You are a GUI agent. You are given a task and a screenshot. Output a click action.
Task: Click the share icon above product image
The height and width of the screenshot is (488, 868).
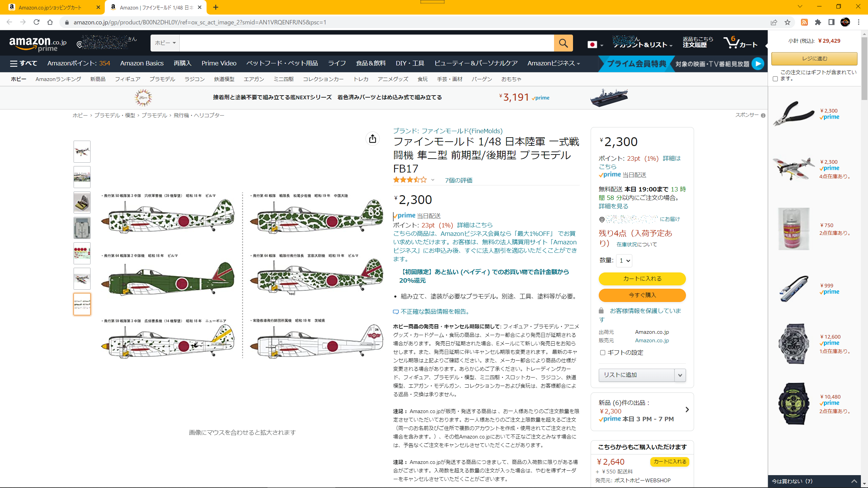point(373,139)
